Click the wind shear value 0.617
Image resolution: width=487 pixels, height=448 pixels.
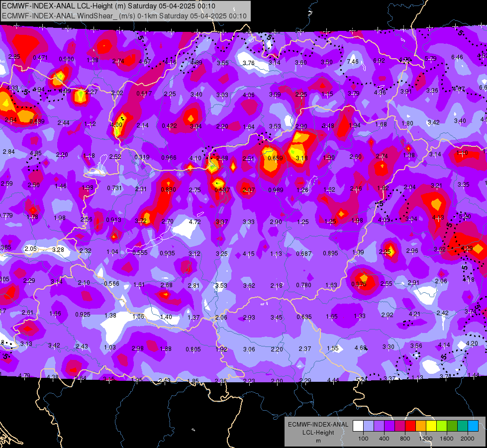pos(144,93)
